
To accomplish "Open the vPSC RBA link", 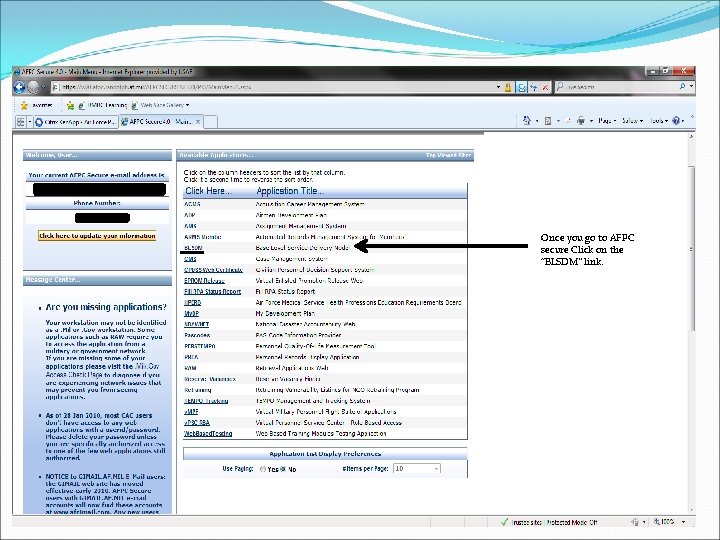I will pyautogui.click(x=197, y=423).
